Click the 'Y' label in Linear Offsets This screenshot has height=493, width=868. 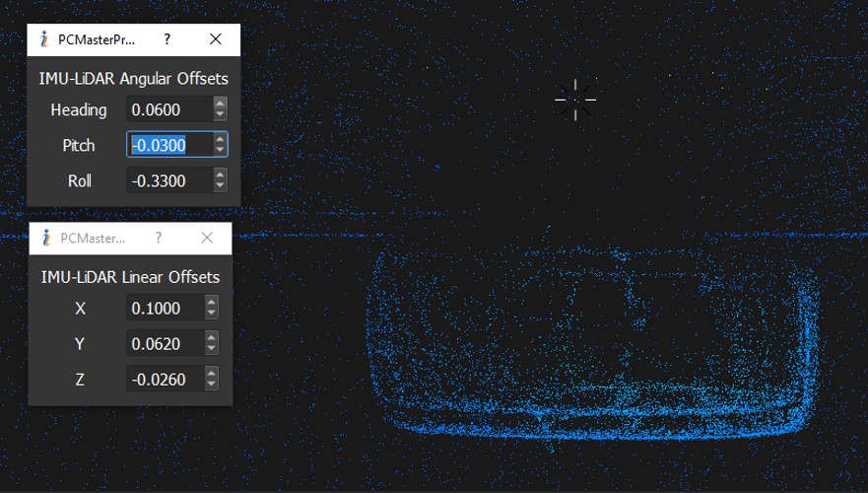pos(80,344)
